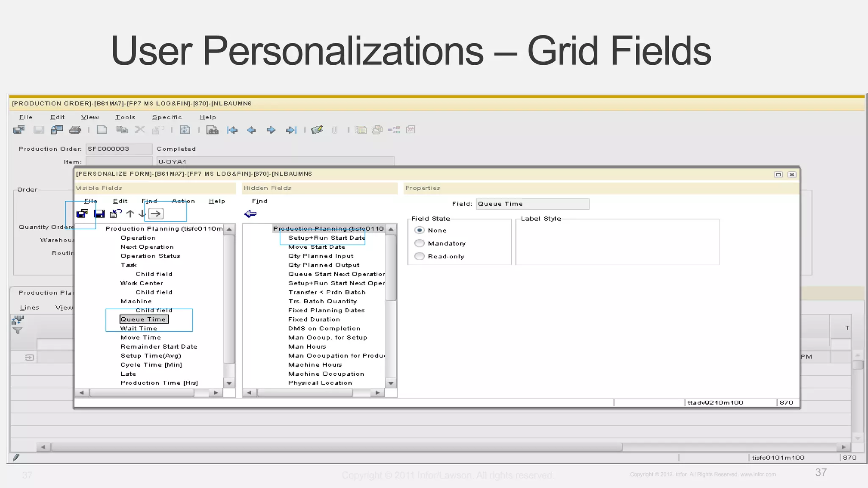Click the save and close icon in Personalize Form
The height and width of the screenshot is (488, 868).
[x=82, y=214]
